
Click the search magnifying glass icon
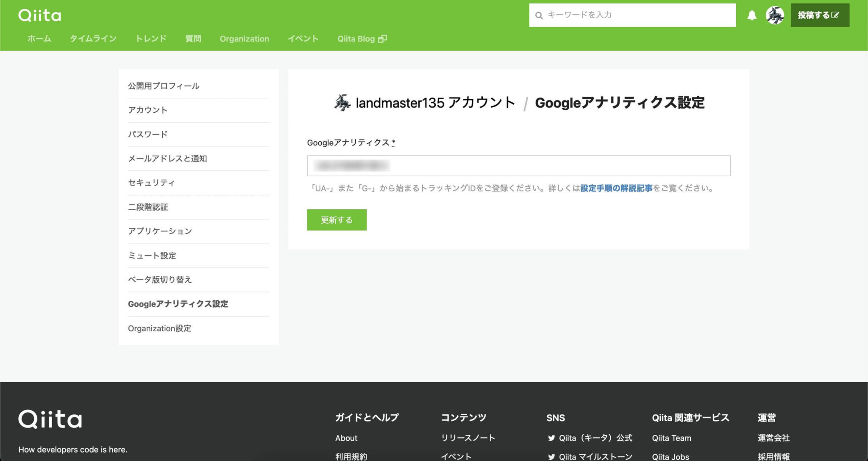(539, 15)
